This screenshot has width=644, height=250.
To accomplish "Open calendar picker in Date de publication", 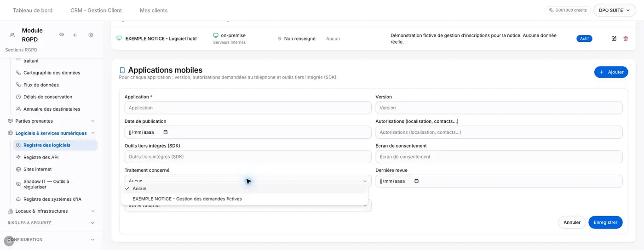I will point(166,132).
